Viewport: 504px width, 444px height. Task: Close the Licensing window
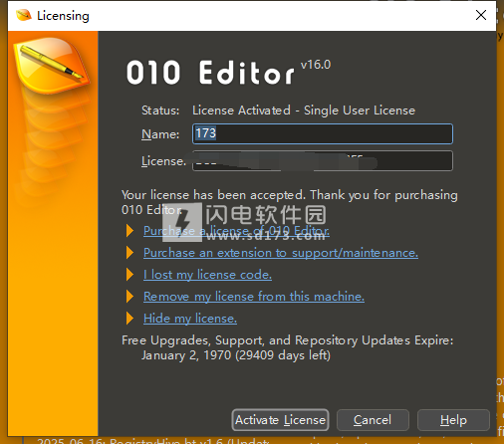coord(481,15)
